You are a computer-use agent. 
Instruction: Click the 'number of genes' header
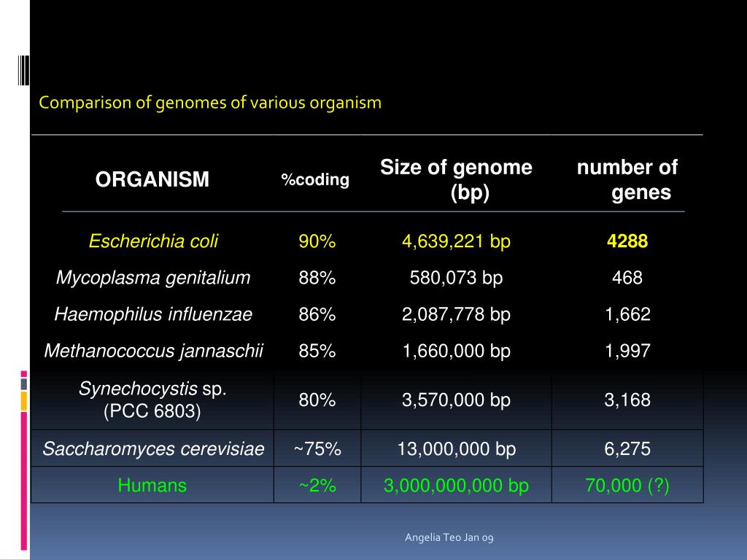627,179
